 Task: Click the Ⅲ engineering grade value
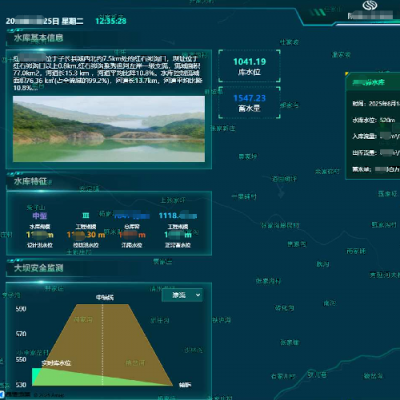click(86, 216)
